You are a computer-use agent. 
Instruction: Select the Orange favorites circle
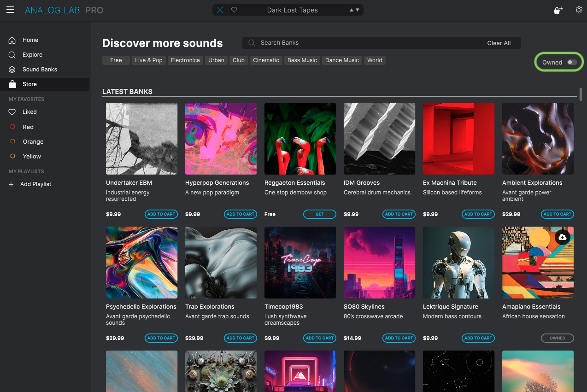point(13,141)
